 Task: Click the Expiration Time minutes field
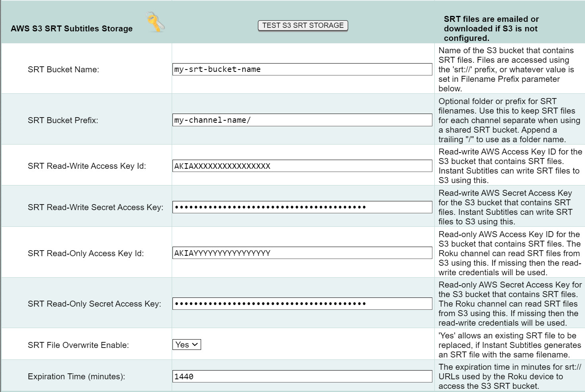(x=302, y=377)
